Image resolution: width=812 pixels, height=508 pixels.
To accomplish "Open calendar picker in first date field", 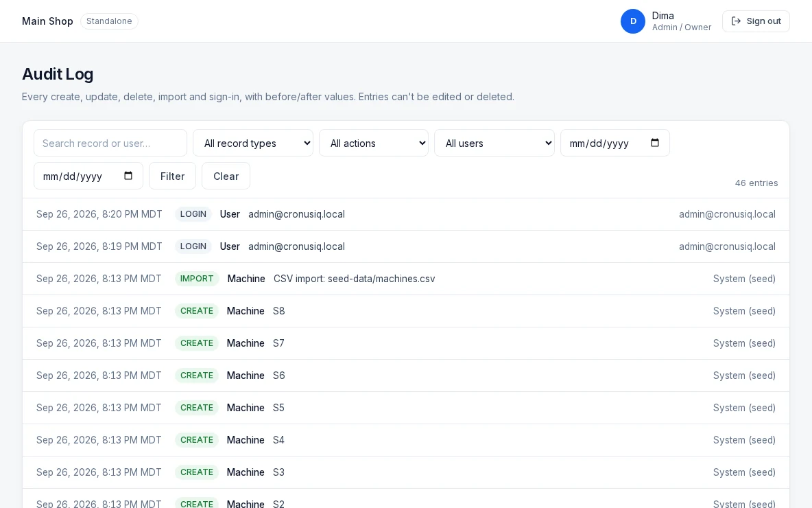I will (x=654, y=143).
